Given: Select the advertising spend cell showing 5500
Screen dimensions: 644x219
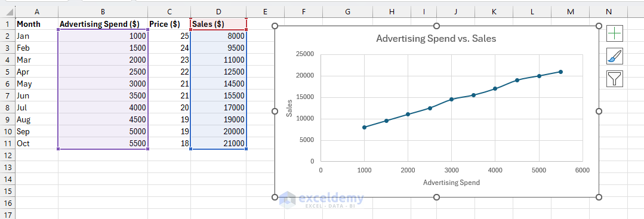Looking at the screenshot, I should pyautogui.click(x=103, y=143).
